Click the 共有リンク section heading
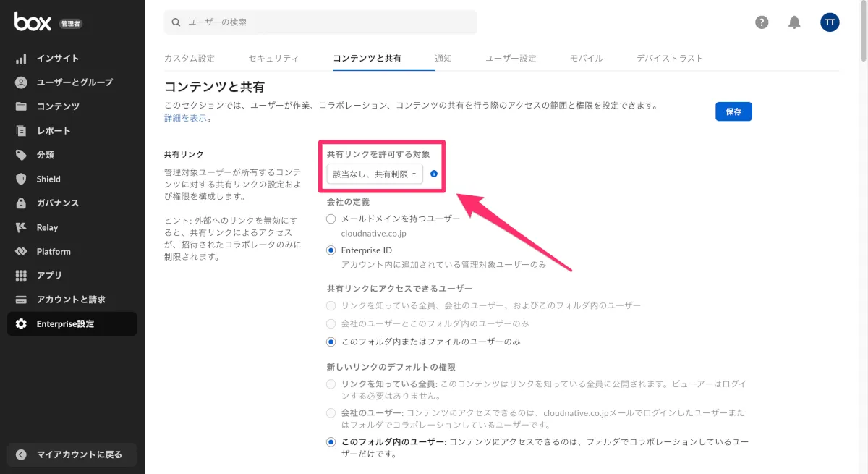 coord(184,154)
